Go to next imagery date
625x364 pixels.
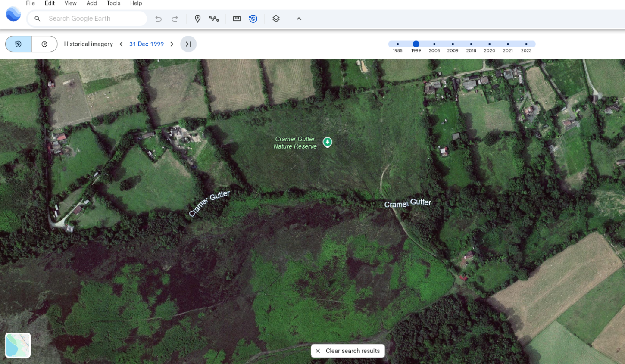coord(172,44)
